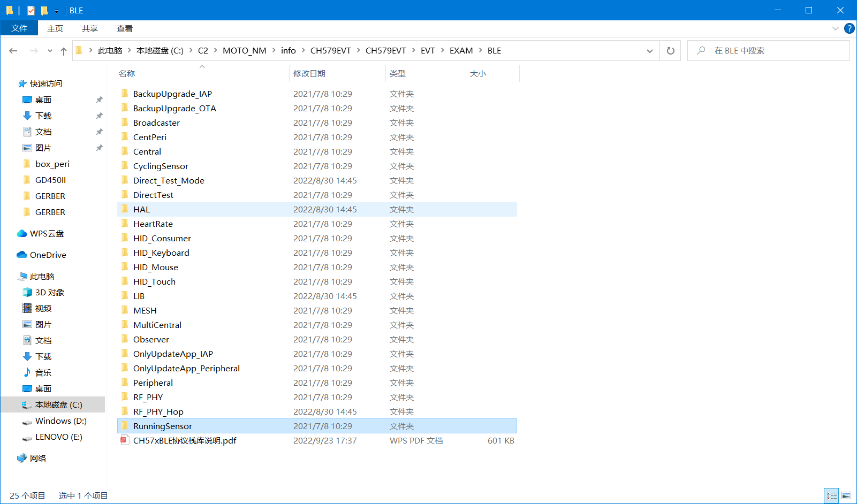
Task: Select BackupUpgrade_IAP folder
Action: click(x=317, y=94)
